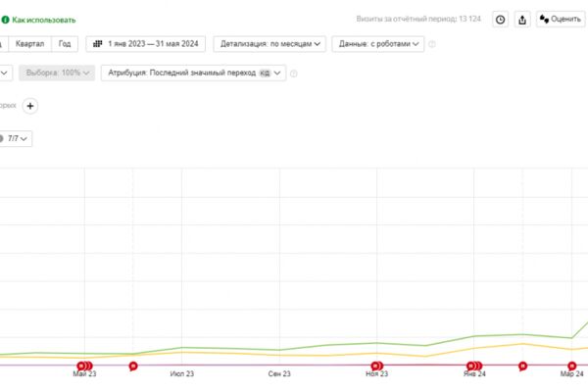Image resolution: width=588 pixels, height=392 pixels.
Task: Select the 'Год' period tab
Action: pyautogui.click(x=65, y=44)
